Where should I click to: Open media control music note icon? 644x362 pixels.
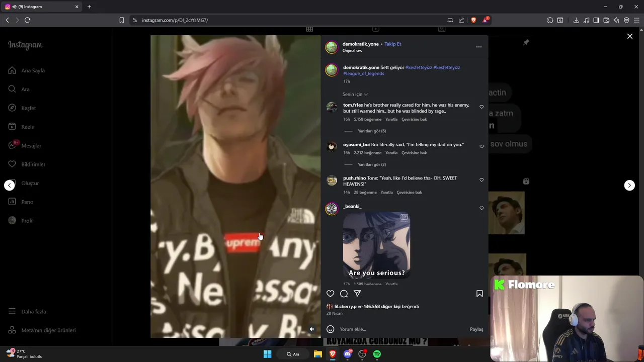pyautogui.click(x=586, y=20)
